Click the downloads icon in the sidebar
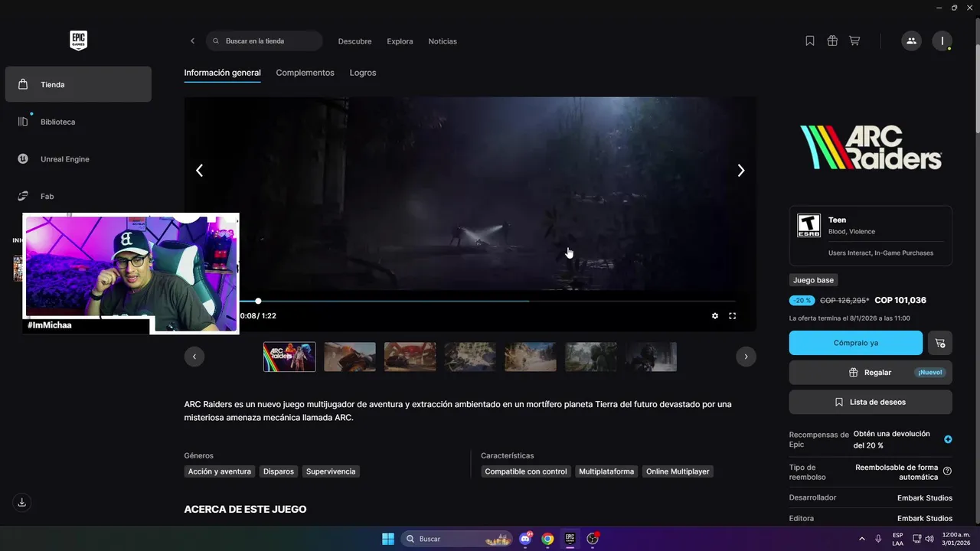Viewport: 980px width, 551px height. [22, 502]
